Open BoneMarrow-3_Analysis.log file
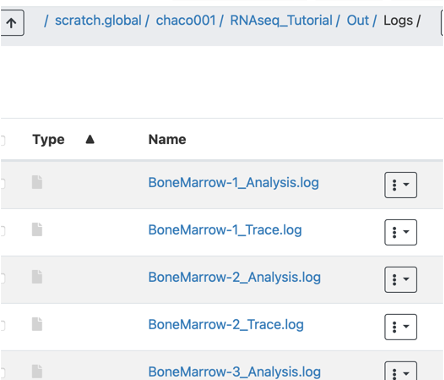The width and height of the screenshot is (444, 380). click(234, 372)
